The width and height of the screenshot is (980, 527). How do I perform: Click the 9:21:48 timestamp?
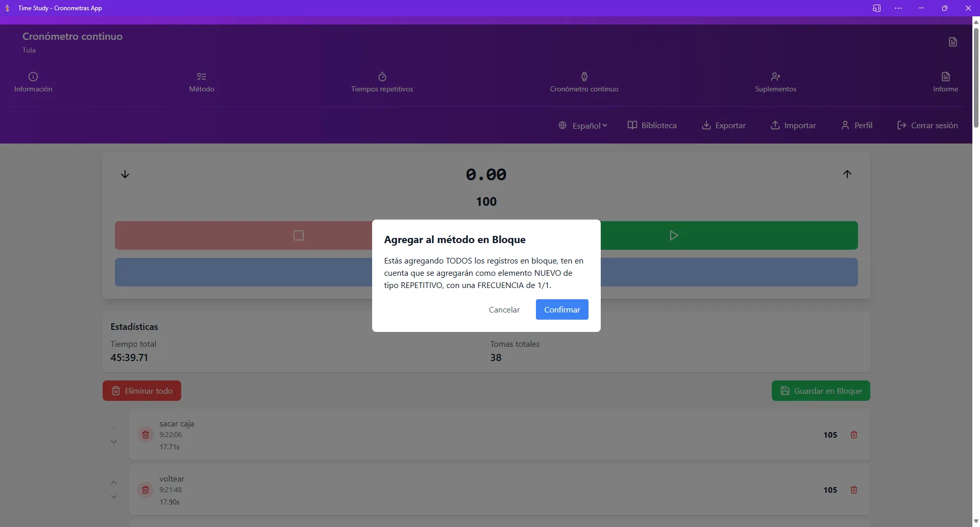pyautogui.click(x=170, y=490)
